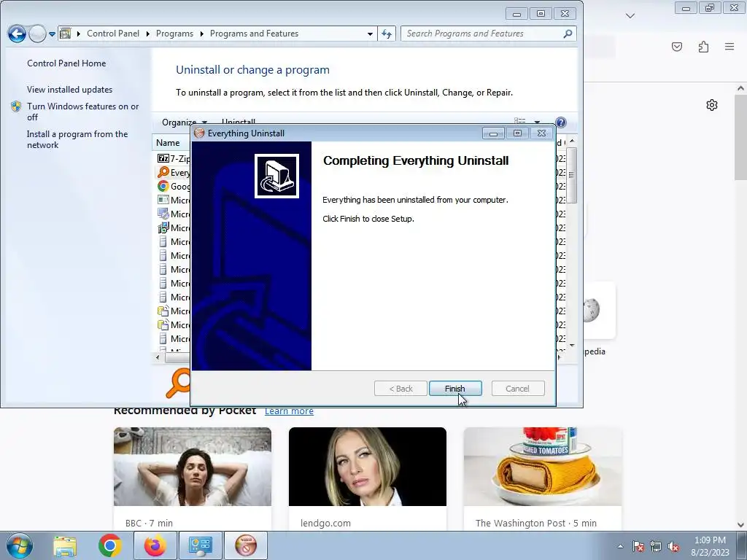
Task: Click the refresh button next to address bar
Action: 387,34
